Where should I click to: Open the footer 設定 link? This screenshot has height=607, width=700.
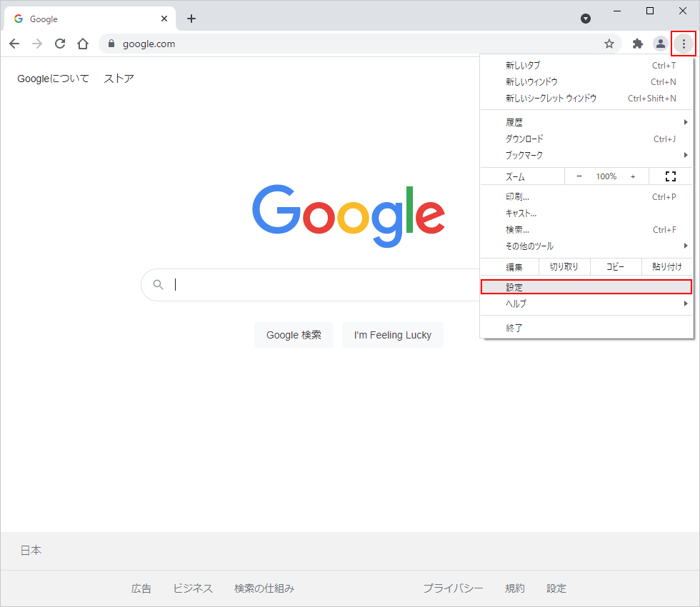556,588
